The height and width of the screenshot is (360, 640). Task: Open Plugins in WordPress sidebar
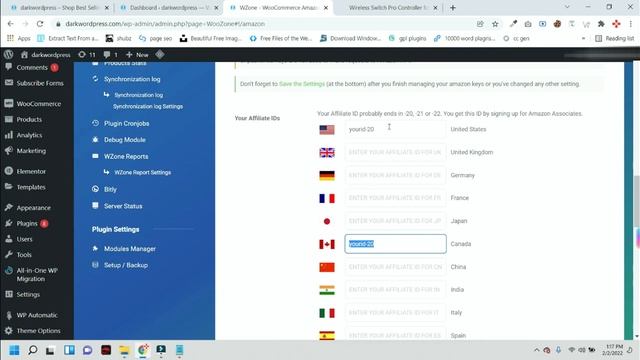tap(27, 224)
